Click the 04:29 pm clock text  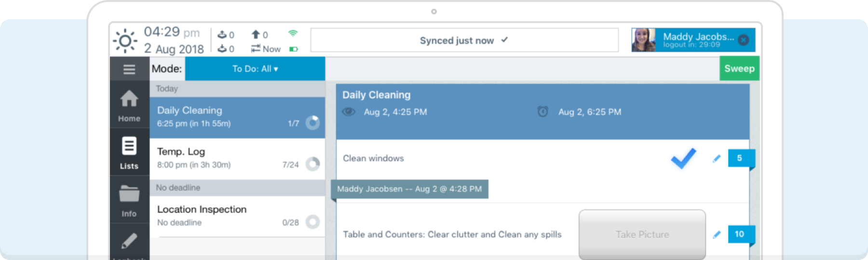(172, 32)
